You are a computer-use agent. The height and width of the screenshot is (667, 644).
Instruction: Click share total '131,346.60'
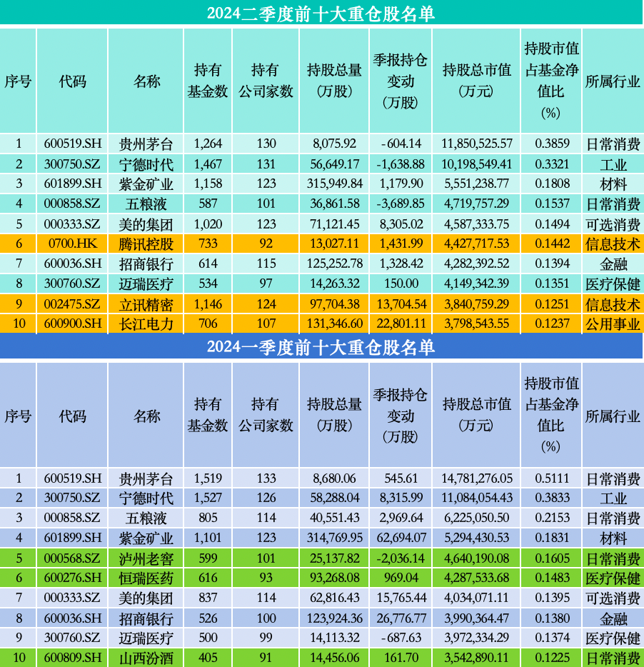[335, 324]
